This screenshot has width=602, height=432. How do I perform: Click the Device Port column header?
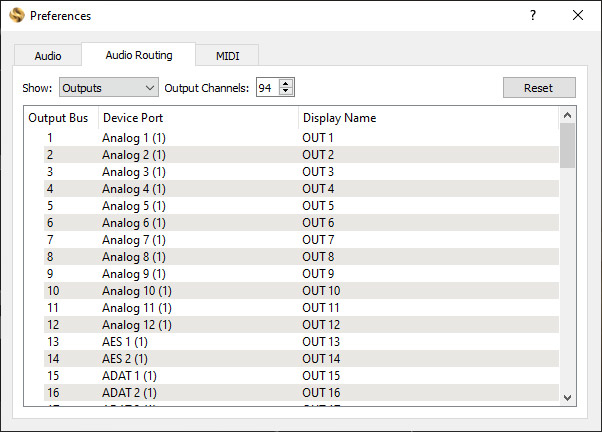point(135,118)
